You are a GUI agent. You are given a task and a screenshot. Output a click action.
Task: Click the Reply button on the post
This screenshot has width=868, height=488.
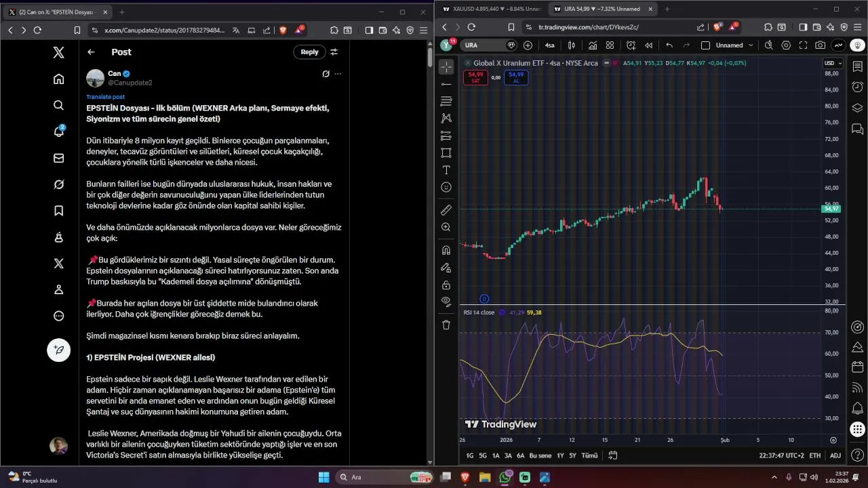click(309, 52)
